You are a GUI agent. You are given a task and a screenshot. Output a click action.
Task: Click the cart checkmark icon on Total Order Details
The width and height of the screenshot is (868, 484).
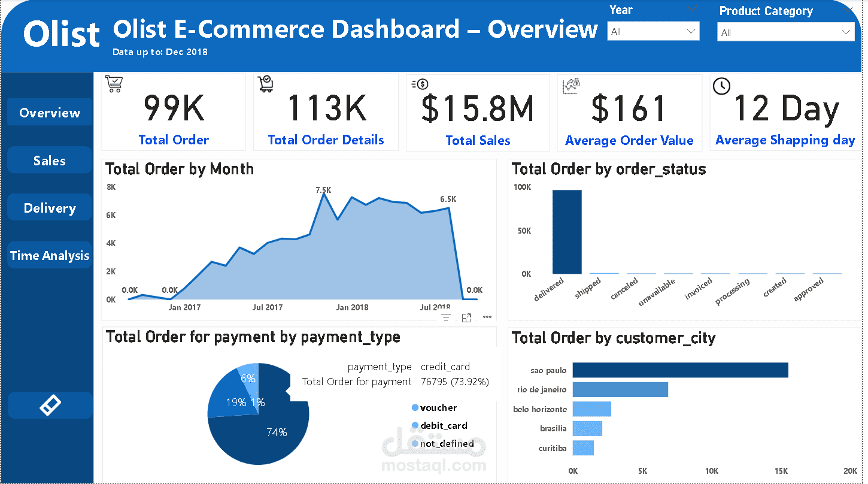(266, 84)
